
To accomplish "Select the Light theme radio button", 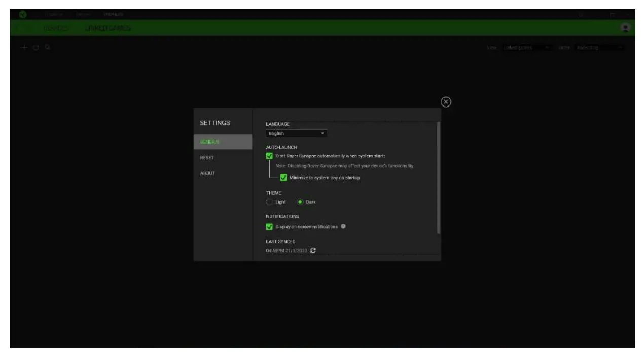I will click(269, 202).
